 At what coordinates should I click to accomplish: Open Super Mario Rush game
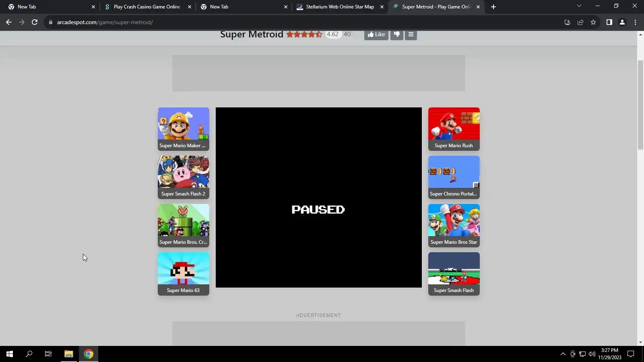coord(454,129)
